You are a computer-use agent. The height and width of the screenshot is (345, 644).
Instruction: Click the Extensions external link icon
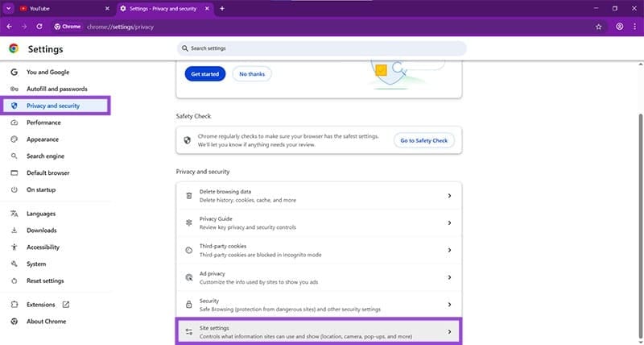66,305
